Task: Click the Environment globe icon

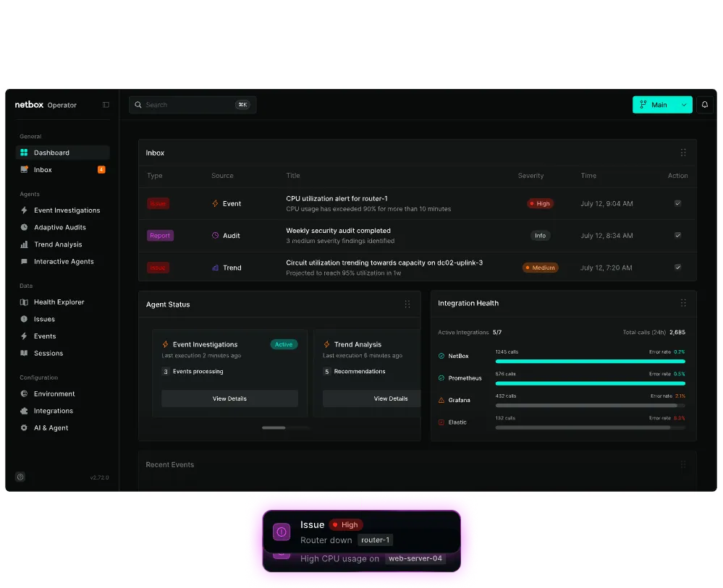Action: pos(24,393)
